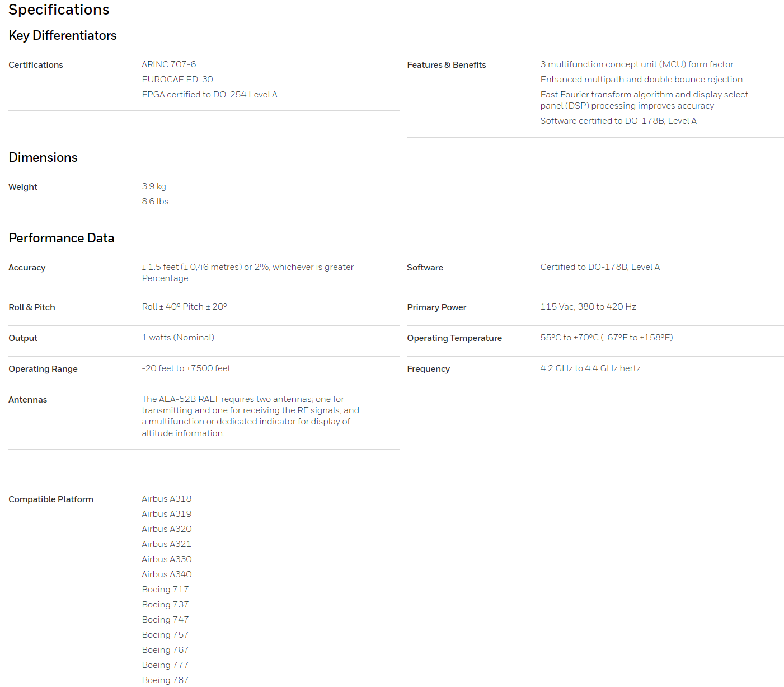
Task: Click the ALA-52B RALT antennas description
Action: point(250,416)
